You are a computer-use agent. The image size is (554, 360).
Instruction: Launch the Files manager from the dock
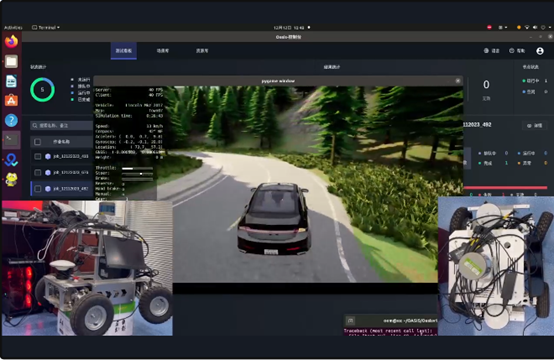11,61
